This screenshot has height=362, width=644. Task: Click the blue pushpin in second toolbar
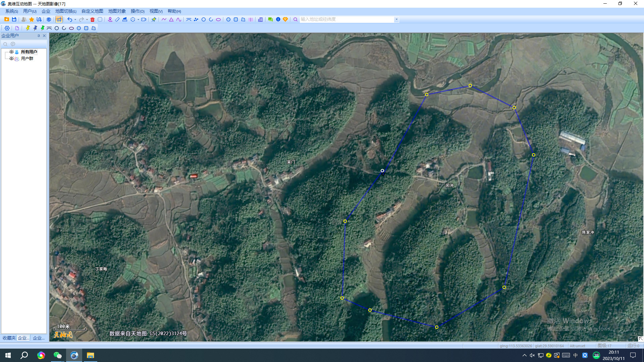(35, 28)
